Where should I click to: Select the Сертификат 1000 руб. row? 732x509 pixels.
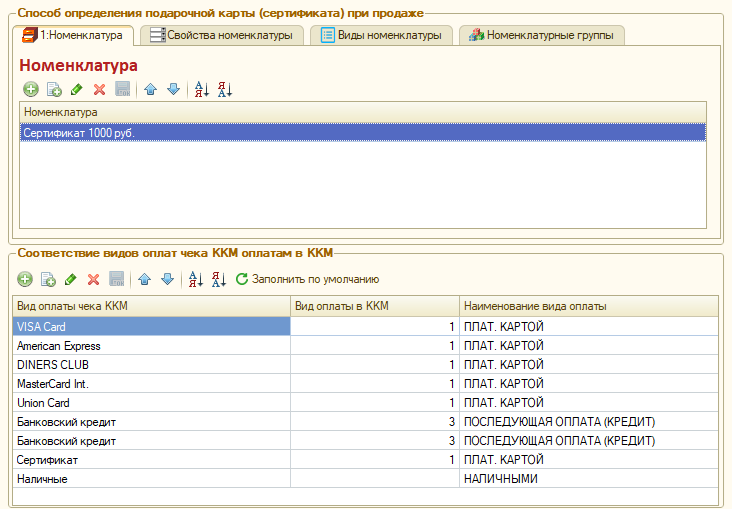coord(80,132)
